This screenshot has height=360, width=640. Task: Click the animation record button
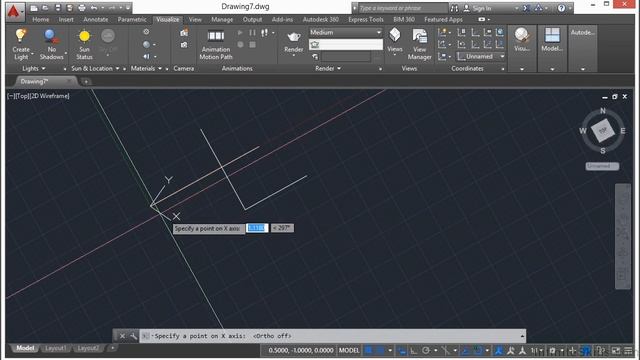tap(240, 44)
